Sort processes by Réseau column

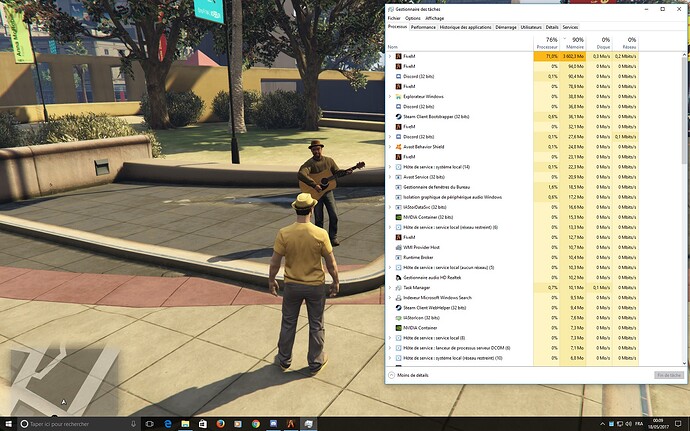click(625, 43)
